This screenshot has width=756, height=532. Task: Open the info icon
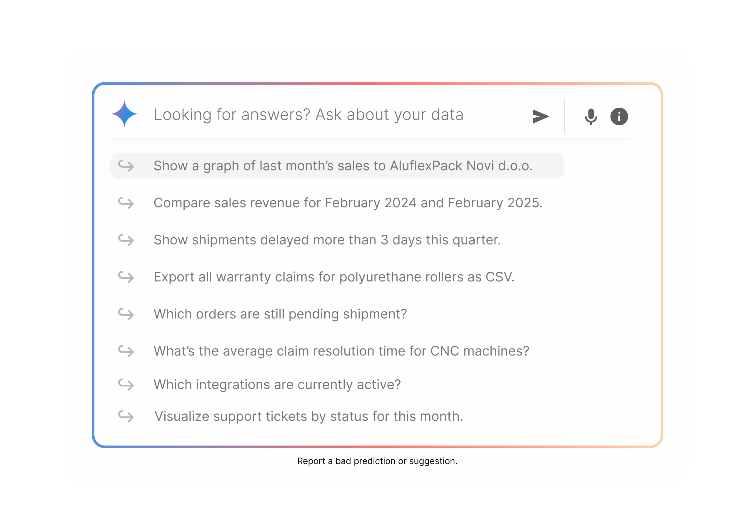(619, 116)
